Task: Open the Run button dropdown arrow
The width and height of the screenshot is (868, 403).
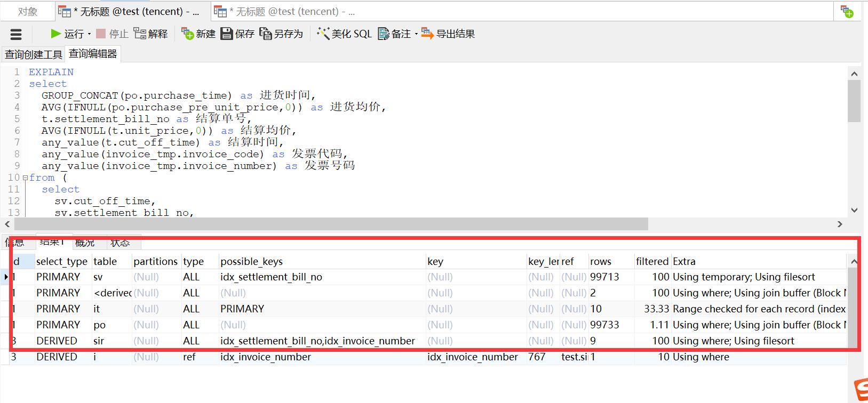Action: pos(89,34)
